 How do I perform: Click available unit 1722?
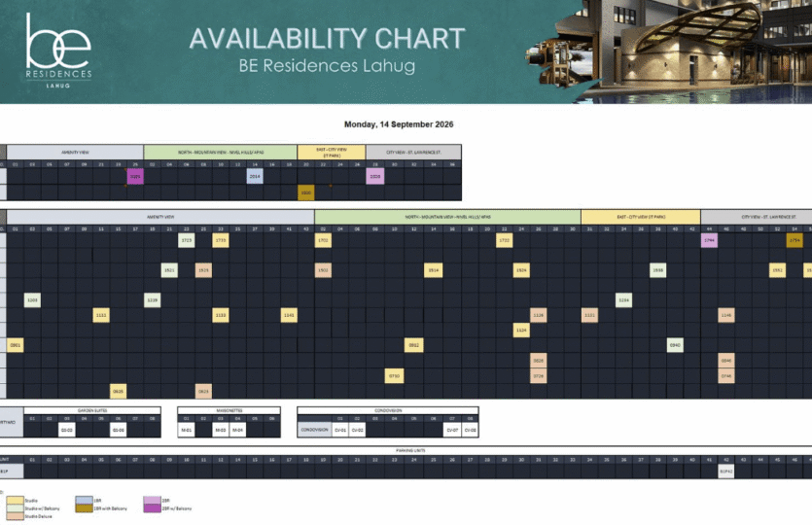[505, 240]
